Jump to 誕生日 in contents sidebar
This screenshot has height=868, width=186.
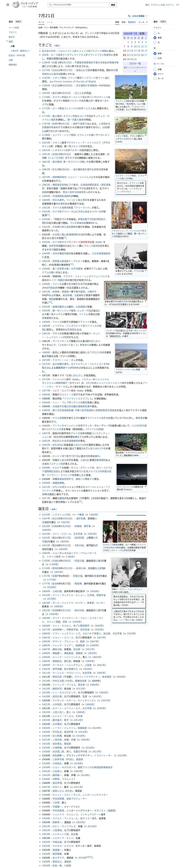pos(12,37)
